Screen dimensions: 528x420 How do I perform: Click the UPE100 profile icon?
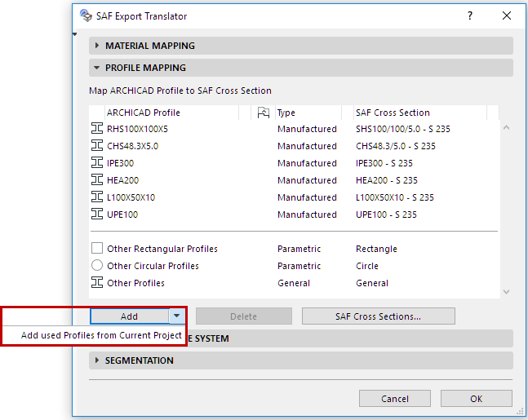pyautogui.click(x=97, y=214)
